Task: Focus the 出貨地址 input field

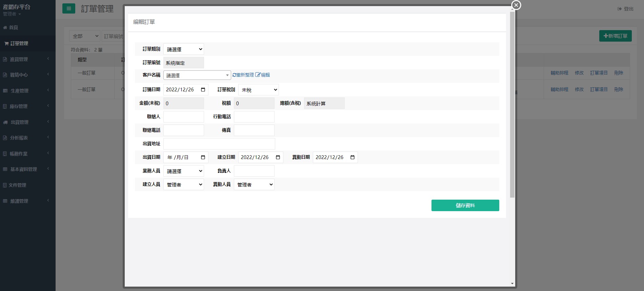Action: pyautogui.click(x=219, y=144)
